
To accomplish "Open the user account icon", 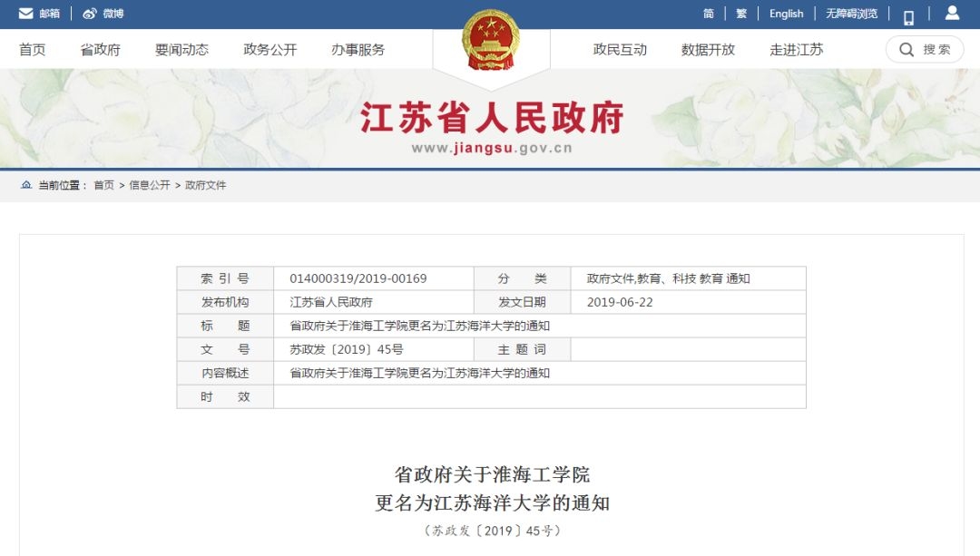I will (952, 13).
